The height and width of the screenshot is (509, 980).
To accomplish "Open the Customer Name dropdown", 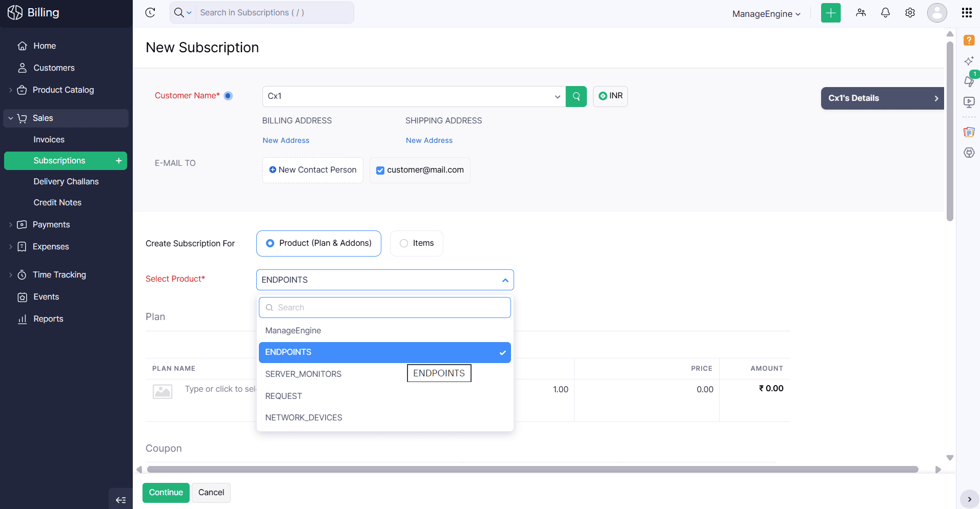I will tap(414, 96).
